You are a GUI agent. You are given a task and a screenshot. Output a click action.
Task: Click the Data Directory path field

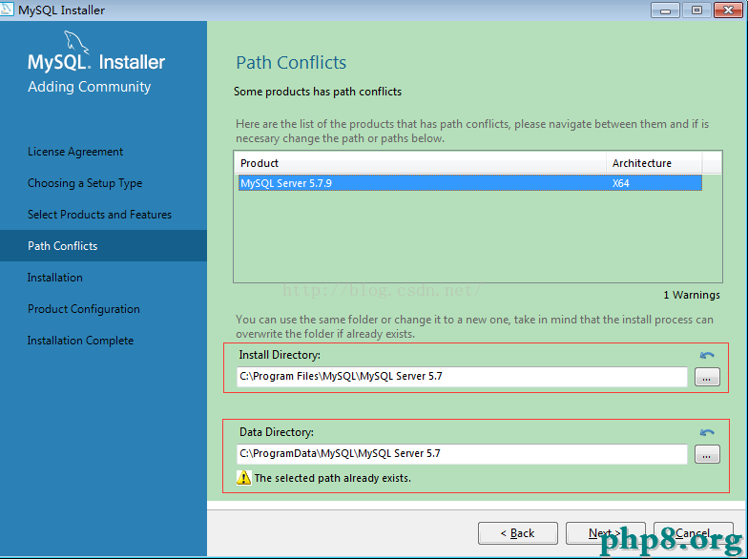(x=462, y=454)
